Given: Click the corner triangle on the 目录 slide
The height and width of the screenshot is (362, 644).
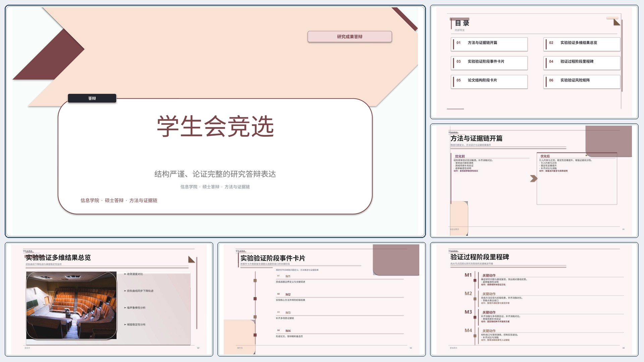Looking at the screenshot, I should point(617,22).
